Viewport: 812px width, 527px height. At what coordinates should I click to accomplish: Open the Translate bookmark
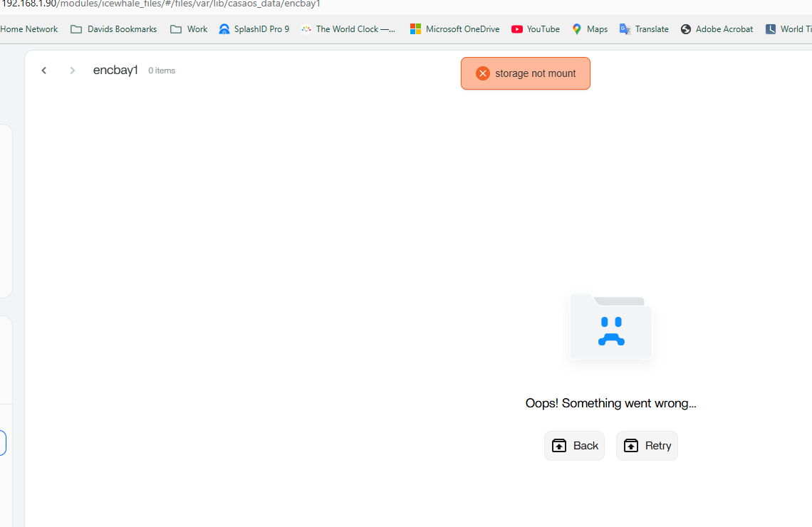[x=644, y=29]
